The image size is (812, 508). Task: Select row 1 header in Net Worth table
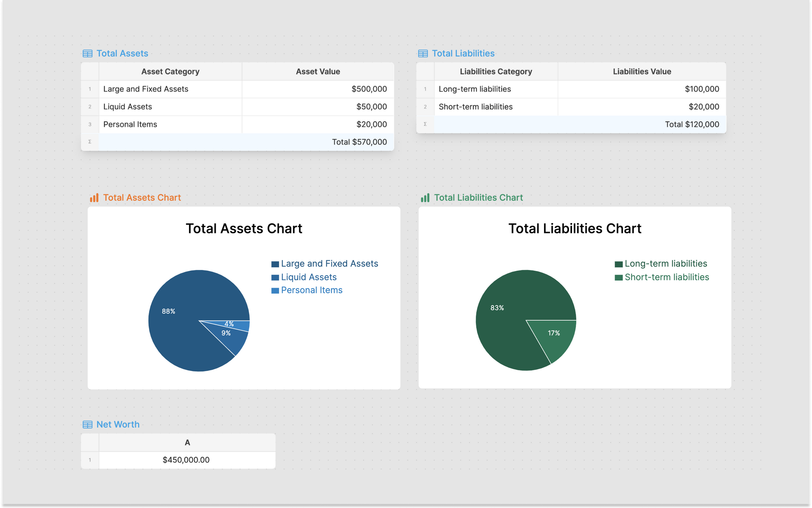90,460
